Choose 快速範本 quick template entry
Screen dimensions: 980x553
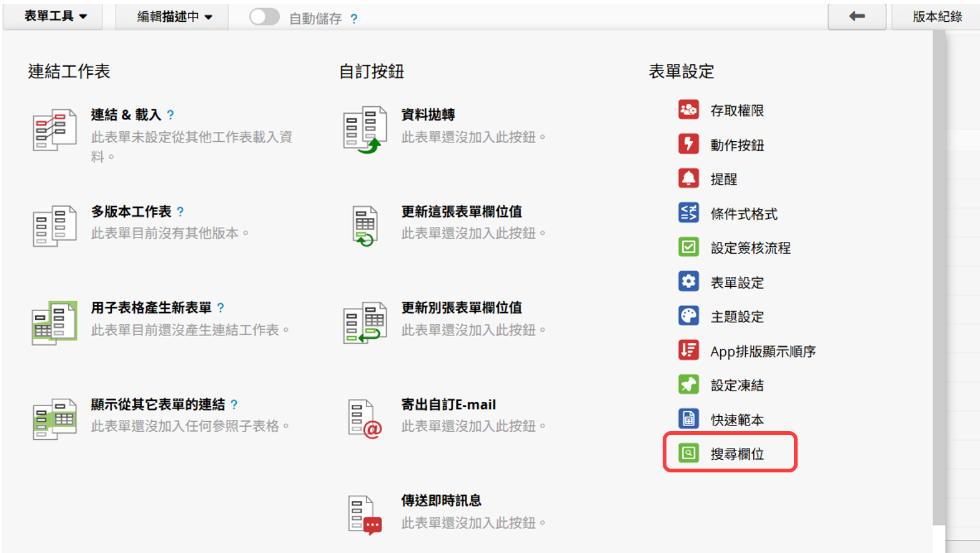(x=736, y=420)
